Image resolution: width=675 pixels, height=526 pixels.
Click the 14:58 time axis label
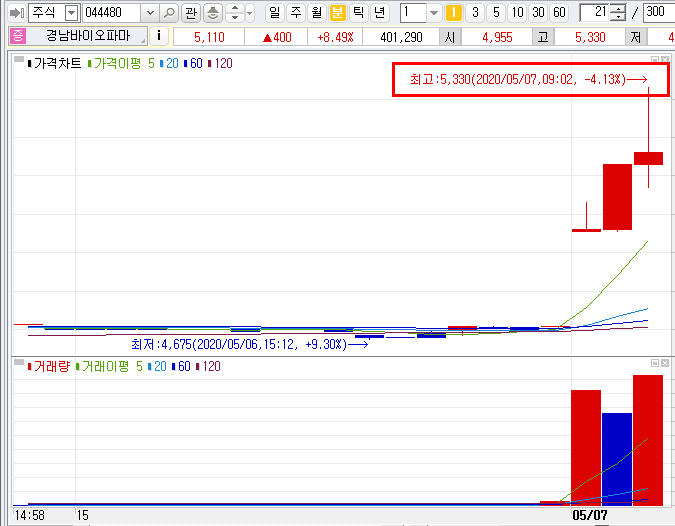[x=29, y=515]
